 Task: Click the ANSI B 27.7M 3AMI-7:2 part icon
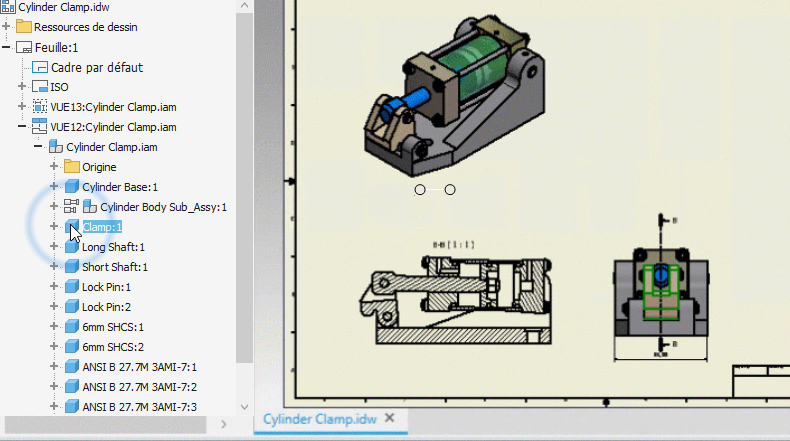(72, 387)
